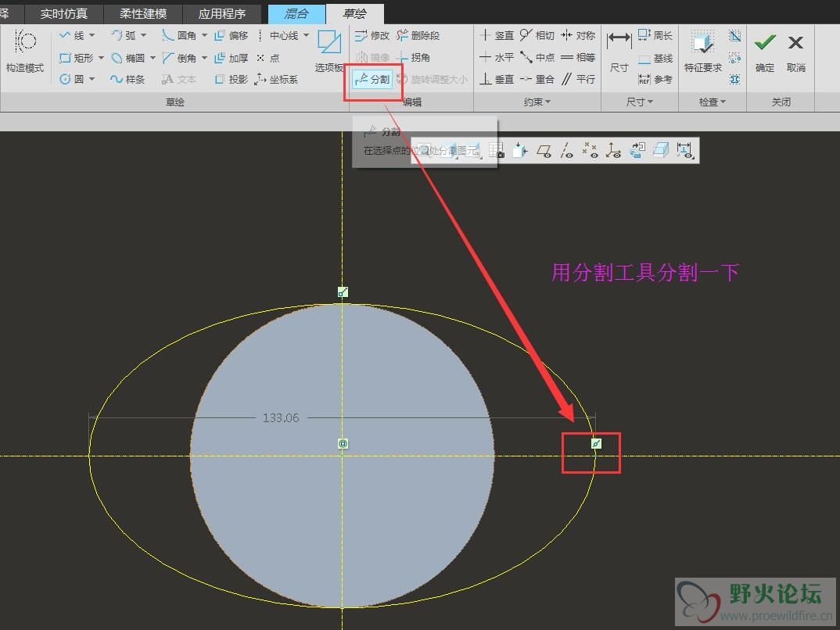Switch to the 实时仿真 tab
Viewport: 840px width, 630px height.
coord(64,13)
